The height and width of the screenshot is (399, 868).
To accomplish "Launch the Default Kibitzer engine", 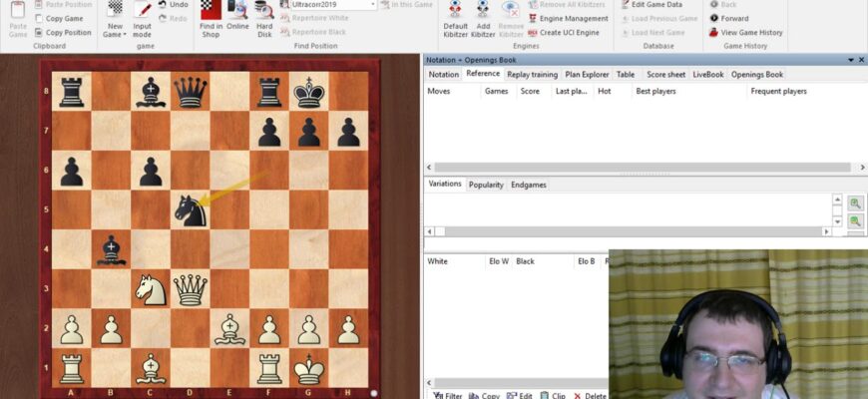I will pos(455,18).
